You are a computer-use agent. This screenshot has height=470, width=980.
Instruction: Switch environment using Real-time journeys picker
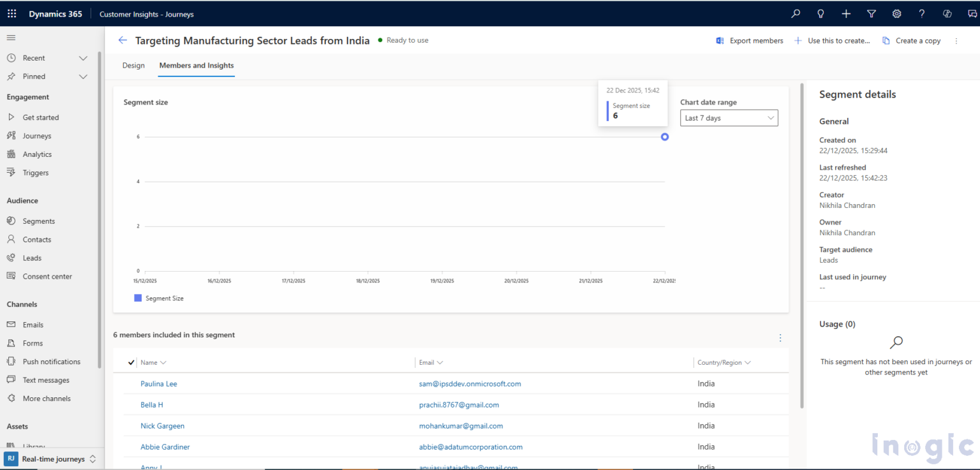(53, 459)
